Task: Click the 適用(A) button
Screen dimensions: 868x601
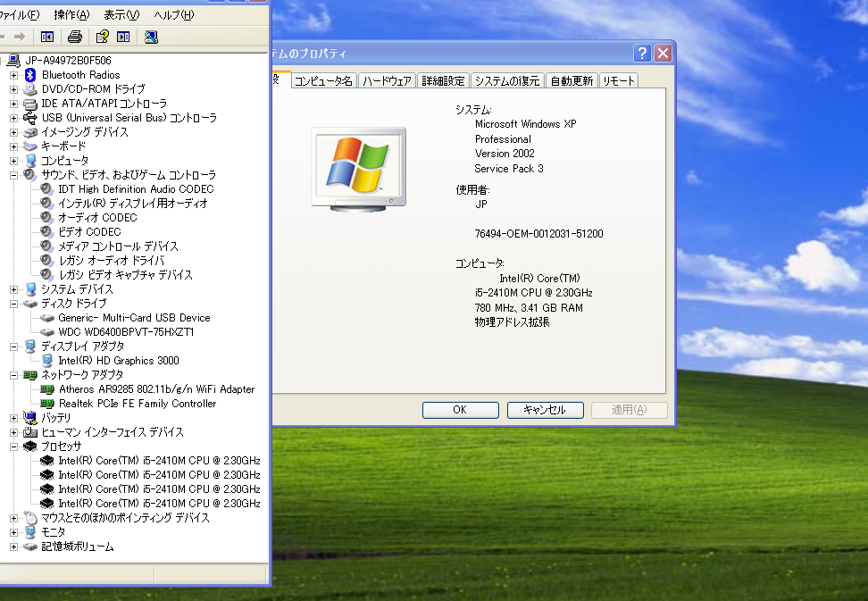Action: click(x=630, y=410)
